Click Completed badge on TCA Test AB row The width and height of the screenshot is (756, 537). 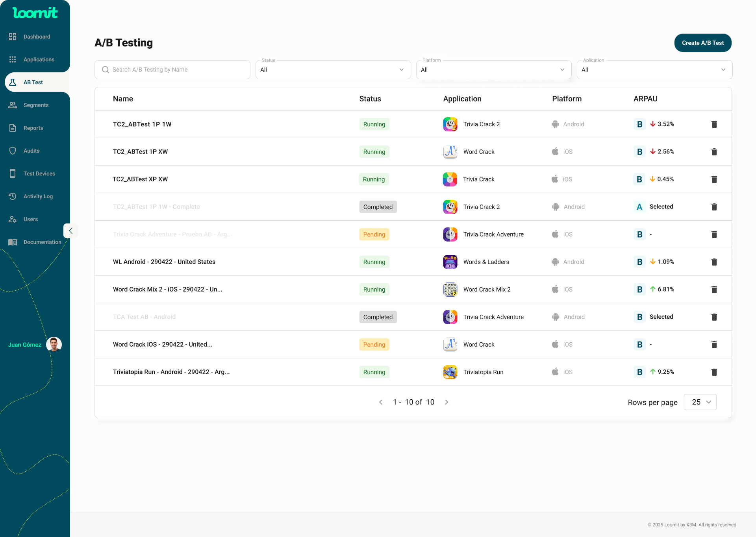coord(378,317)
